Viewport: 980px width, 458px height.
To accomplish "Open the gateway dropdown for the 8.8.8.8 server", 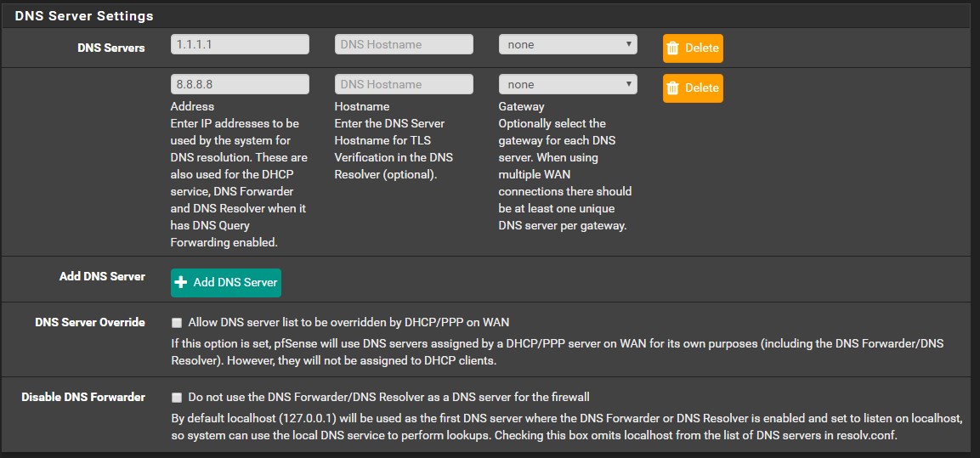I will point(567,84).
